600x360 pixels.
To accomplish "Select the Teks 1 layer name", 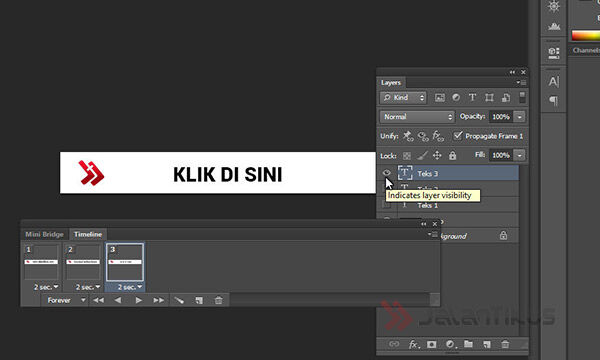I will pyautogui.click(x=427, y=205).
